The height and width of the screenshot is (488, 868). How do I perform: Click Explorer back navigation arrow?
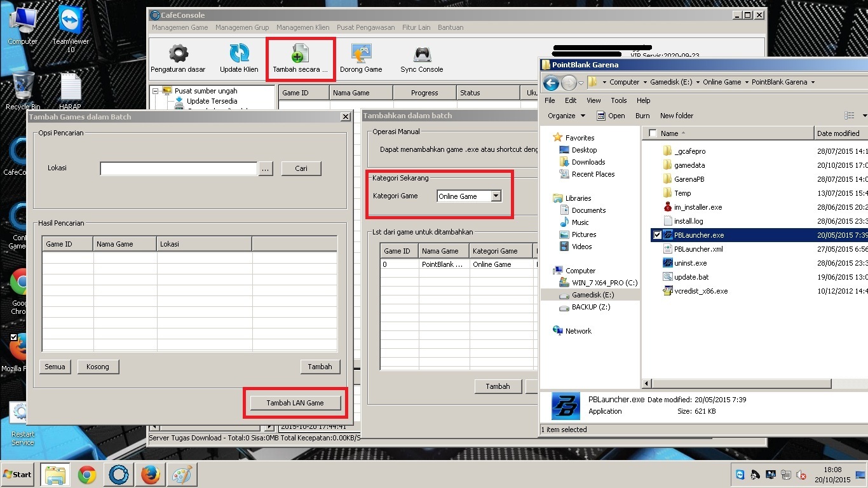tap(551, 82)
